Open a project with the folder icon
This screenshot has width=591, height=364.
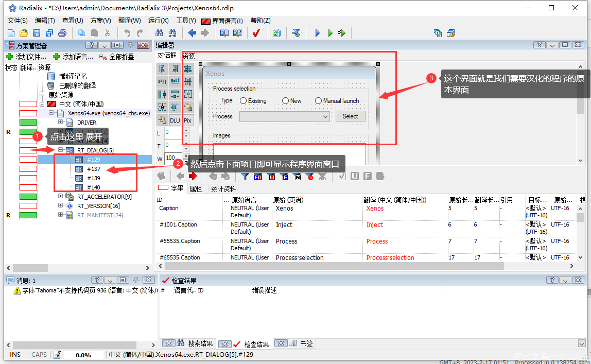(23, 33)
